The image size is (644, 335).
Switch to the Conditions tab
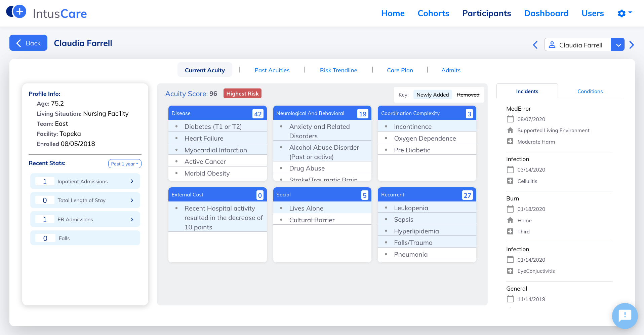pos(590,91)
